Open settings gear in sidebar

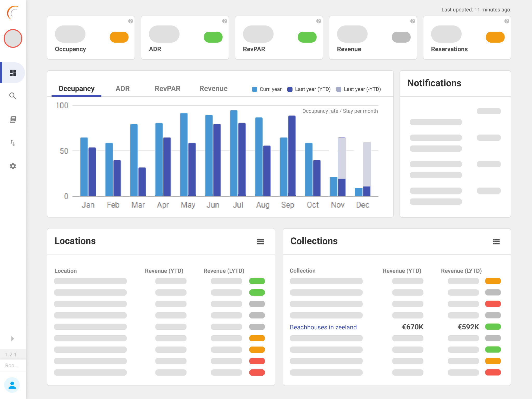click(13, 166)
